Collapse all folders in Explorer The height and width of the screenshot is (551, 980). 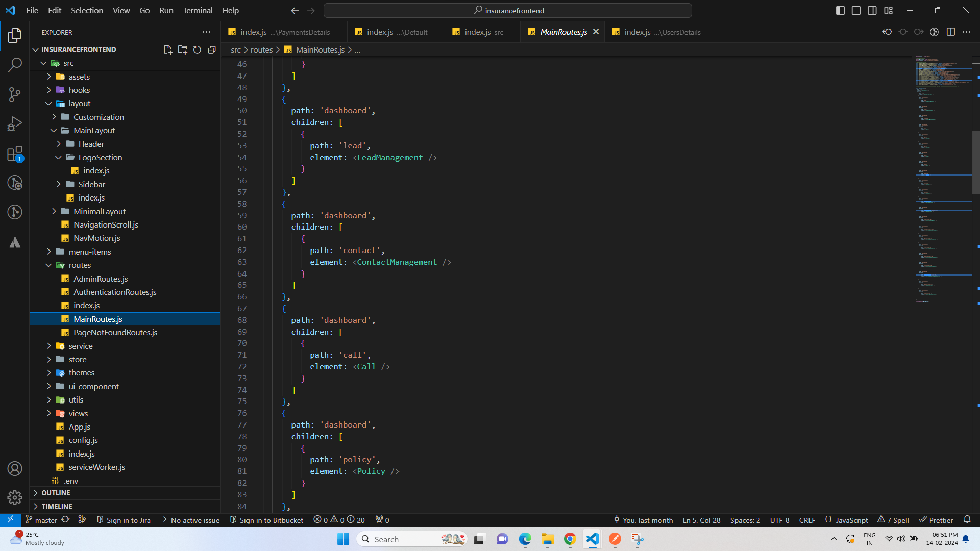212,49
